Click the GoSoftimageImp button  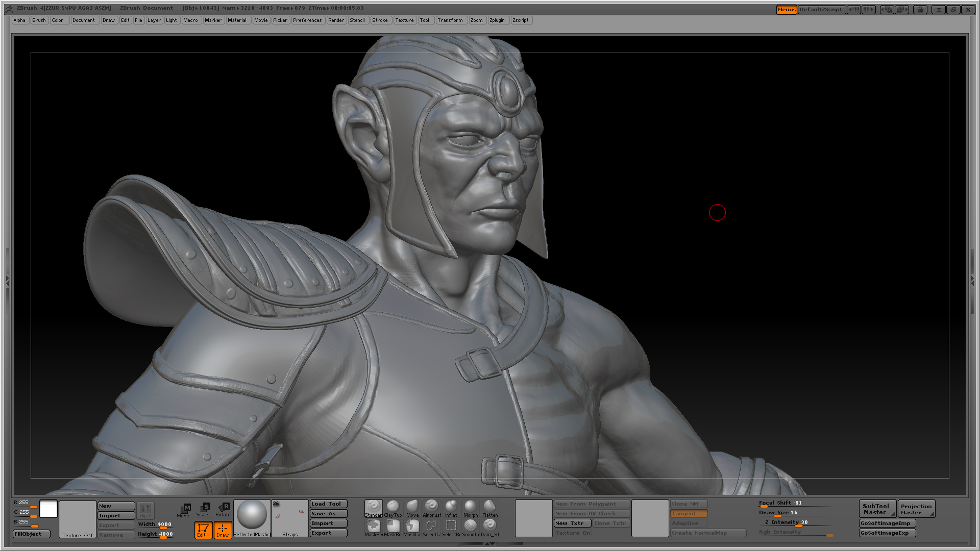pyautogui.click(x=888, y=523)
